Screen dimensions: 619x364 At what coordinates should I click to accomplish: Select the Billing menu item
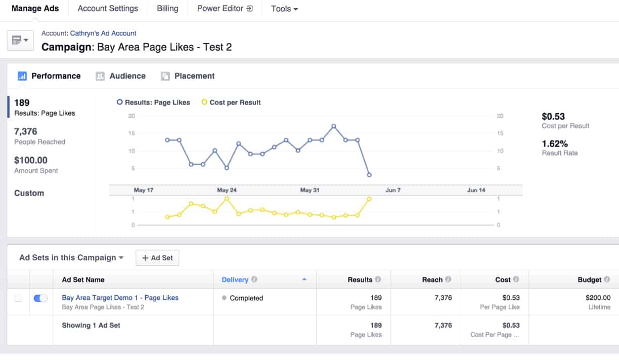pos(167,8)
